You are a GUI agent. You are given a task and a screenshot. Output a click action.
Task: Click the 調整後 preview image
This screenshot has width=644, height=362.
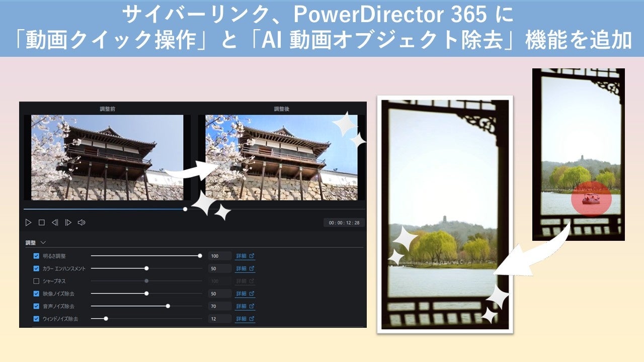click(281, 157)
